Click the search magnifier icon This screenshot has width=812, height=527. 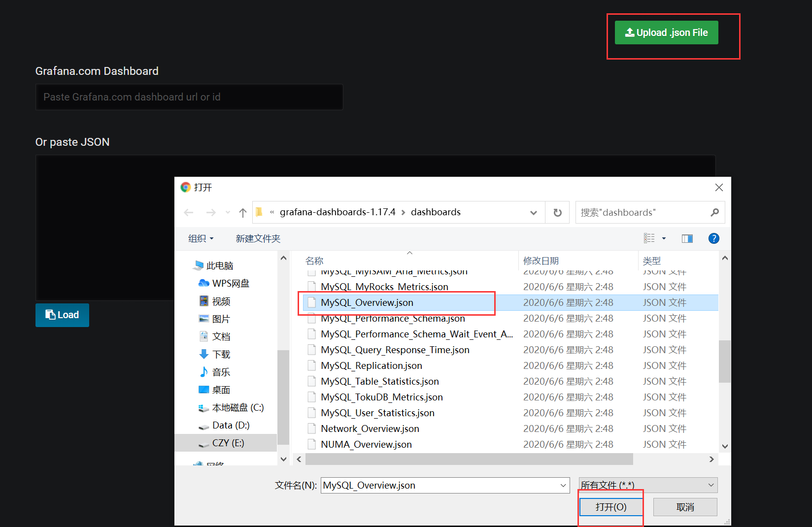coord(714,212)
